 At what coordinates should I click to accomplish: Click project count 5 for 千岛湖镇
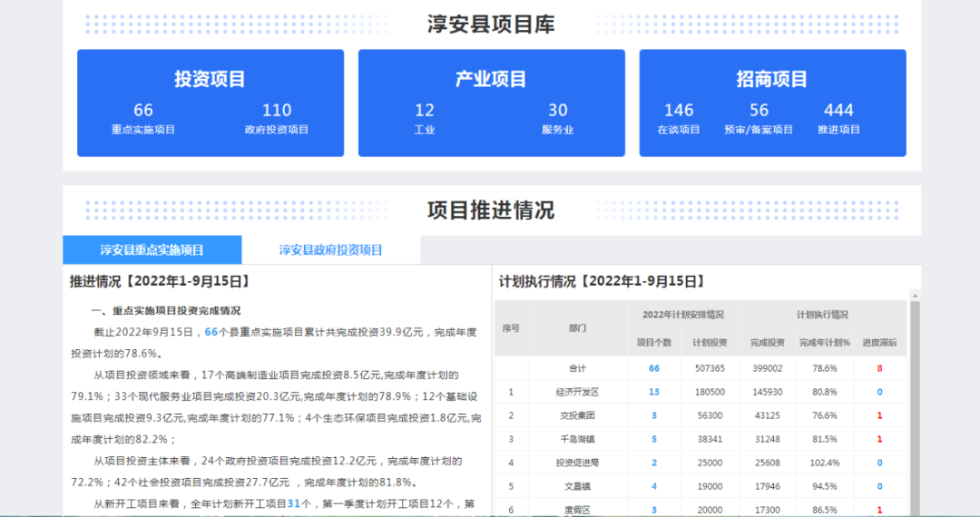[653, 440]
